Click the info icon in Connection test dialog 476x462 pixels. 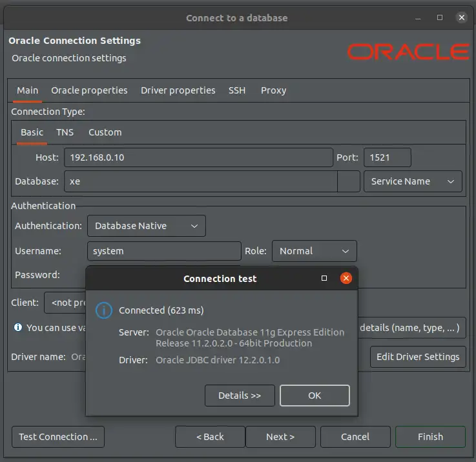pyautogui.click(x=104, y=310)
